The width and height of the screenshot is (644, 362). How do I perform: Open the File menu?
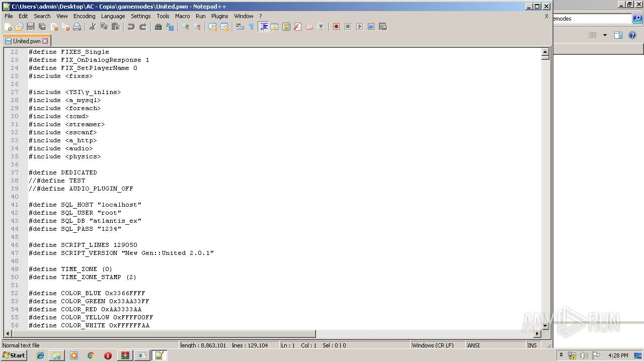click(x=9, y=16)
